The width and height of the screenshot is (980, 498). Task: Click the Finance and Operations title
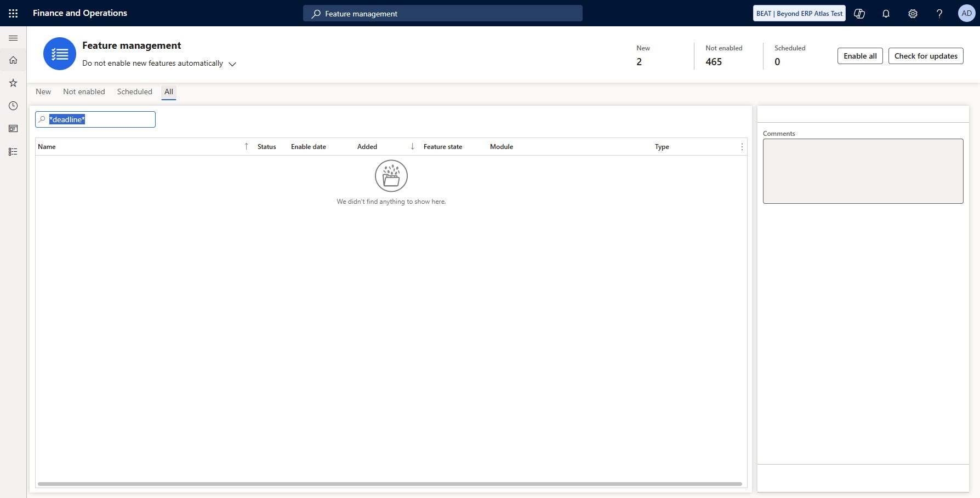pyautogui.click(x=80, y=13)
